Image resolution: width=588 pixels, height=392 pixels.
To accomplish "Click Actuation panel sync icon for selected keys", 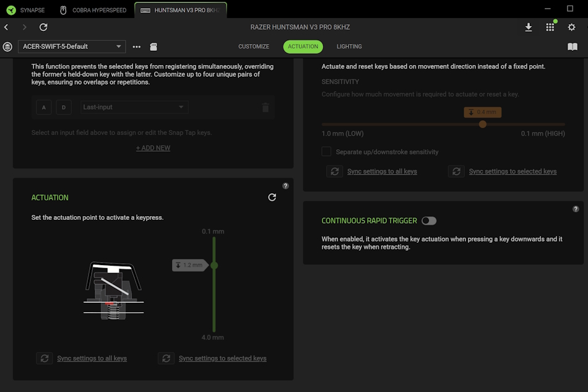I will click(x=166, y=358).
